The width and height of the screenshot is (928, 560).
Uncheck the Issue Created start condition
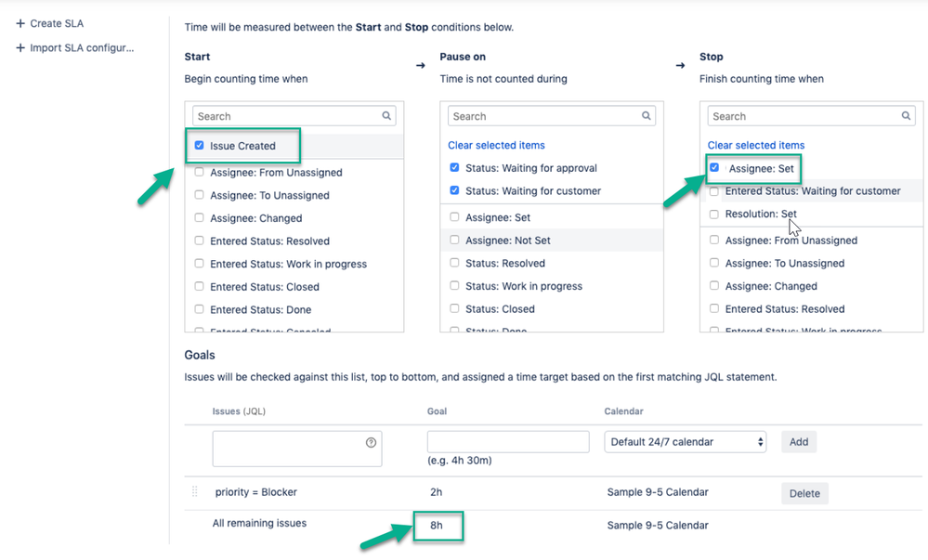(200, 145)
